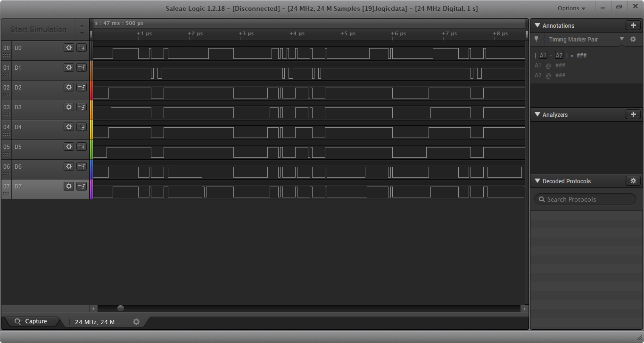Open channel settings gear for D1
Screen dimensions: 644x343
[x=69, y=67]
